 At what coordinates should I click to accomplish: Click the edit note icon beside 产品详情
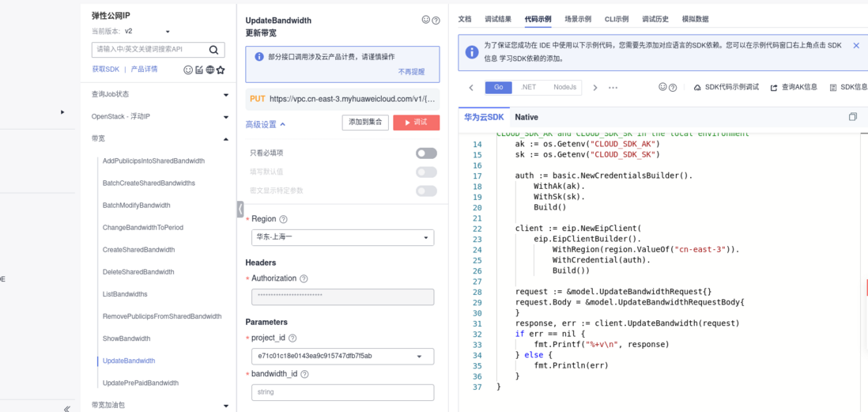(x=199, y=70)
